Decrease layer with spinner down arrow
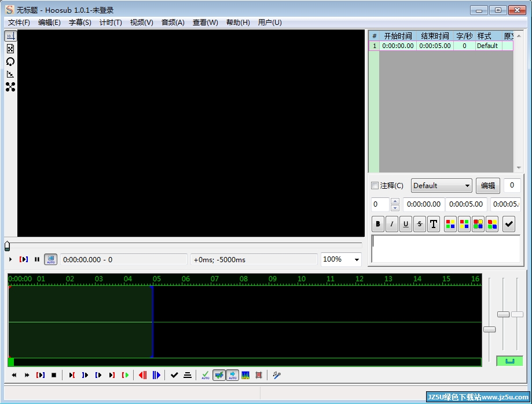The image size is (532, 404). [395, 208]
